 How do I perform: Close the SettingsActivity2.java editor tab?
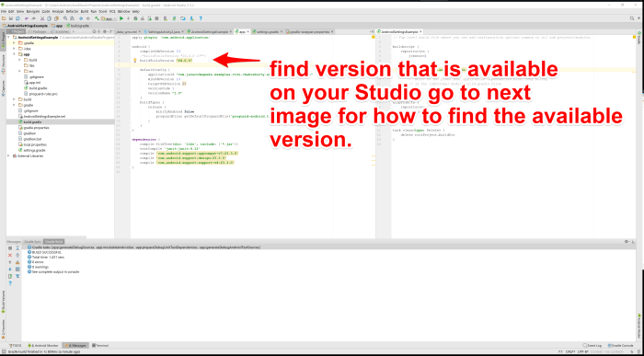182,31
